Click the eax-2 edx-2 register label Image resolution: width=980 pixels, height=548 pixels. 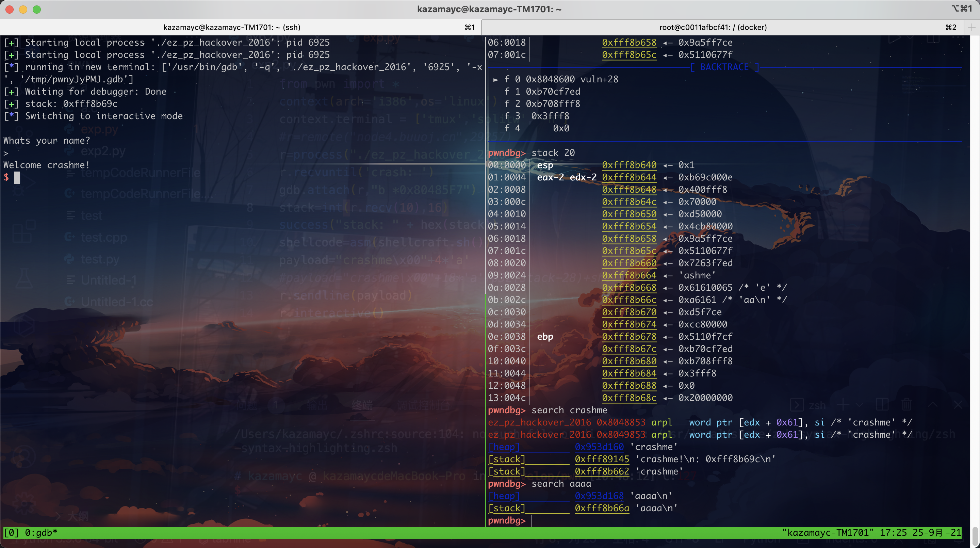click(x=567, y=177)
